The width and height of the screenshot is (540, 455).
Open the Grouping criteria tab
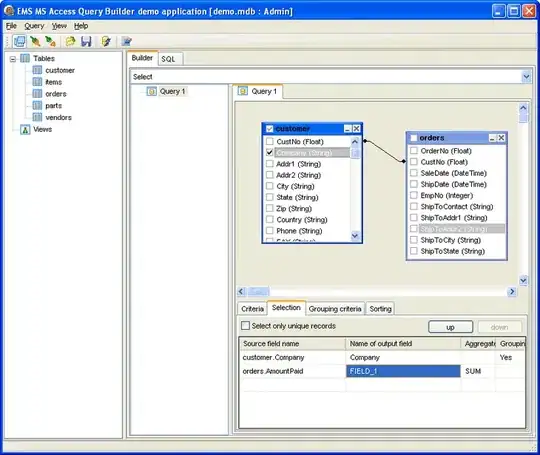[x=335, y=309]
